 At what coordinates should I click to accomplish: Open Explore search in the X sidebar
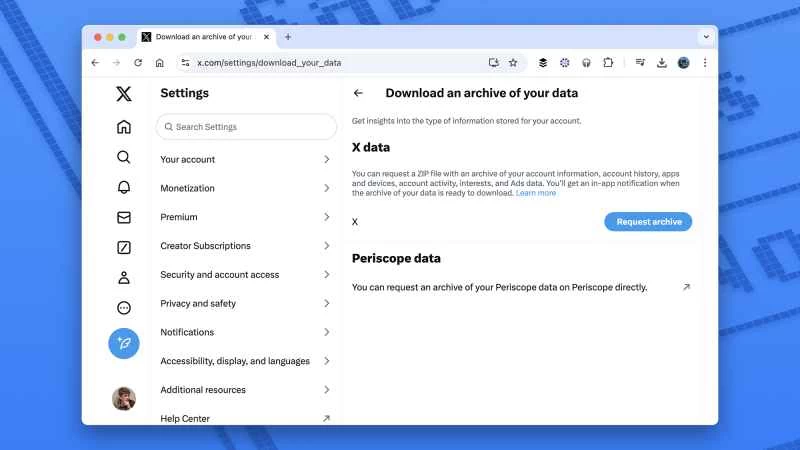coord(124,157)
